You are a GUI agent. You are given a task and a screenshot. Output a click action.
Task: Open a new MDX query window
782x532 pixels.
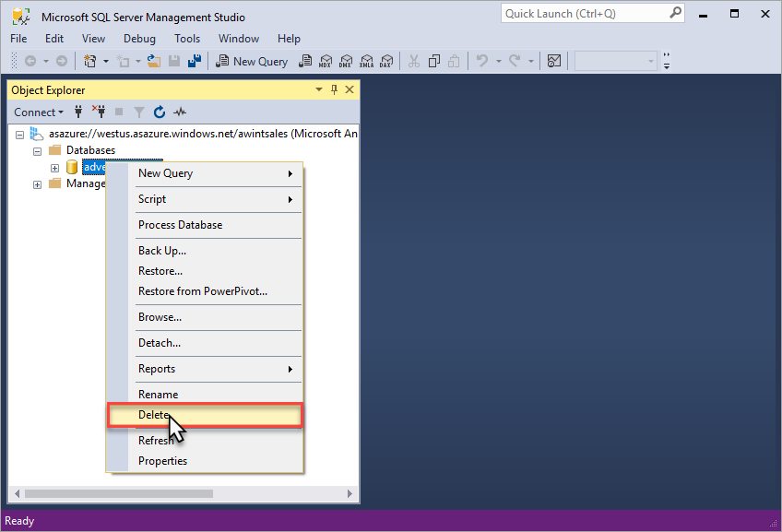tap(326, 61)
